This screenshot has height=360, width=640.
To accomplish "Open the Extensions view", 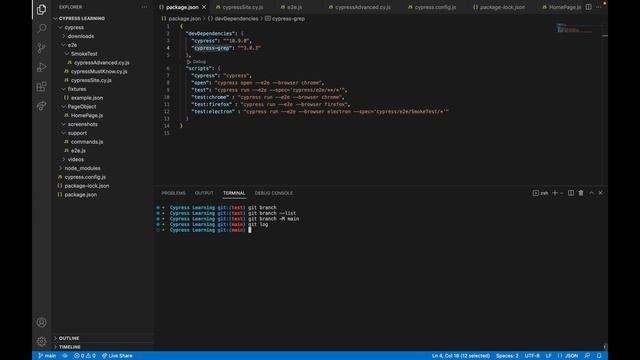I will [x=41, y=86].
